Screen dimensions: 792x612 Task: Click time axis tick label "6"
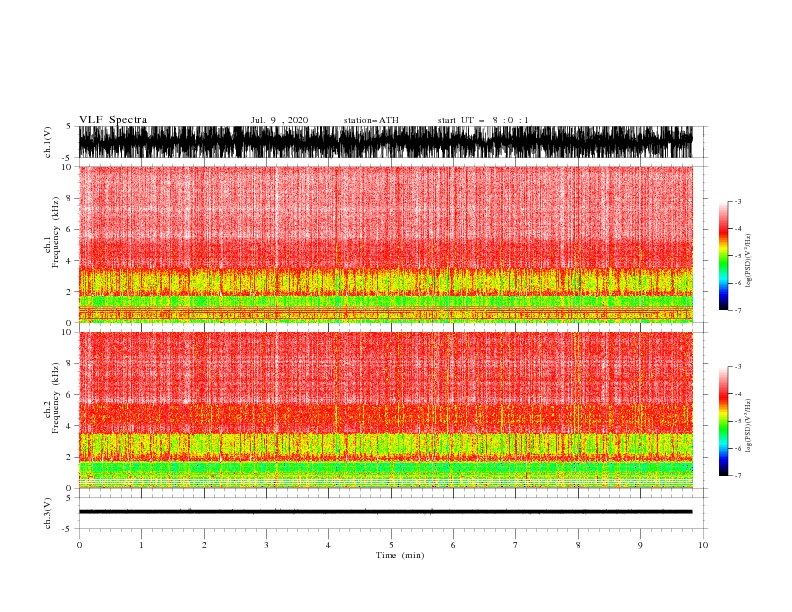point(453,545)
